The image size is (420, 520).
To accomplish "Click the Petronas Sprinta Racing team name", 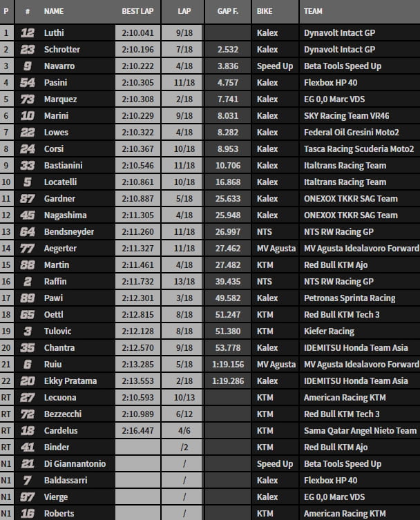I will point(350,298).
